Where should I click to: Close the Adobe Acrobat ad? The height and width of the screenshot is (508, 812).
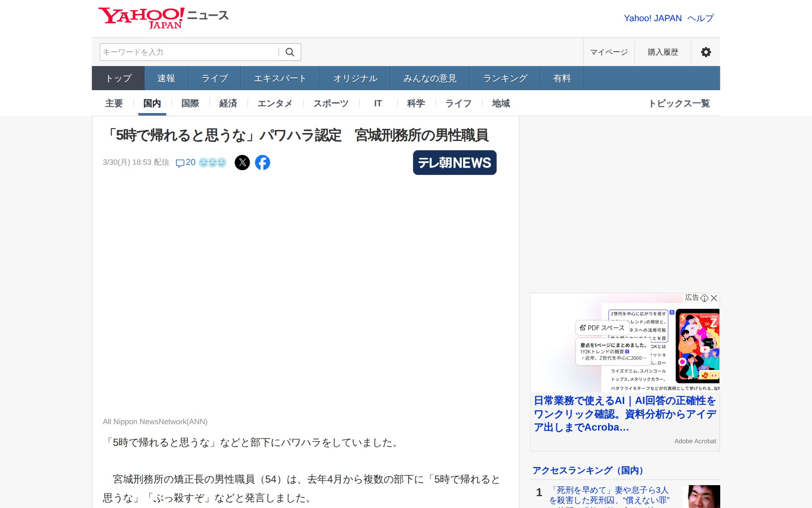tap(714, 298)
